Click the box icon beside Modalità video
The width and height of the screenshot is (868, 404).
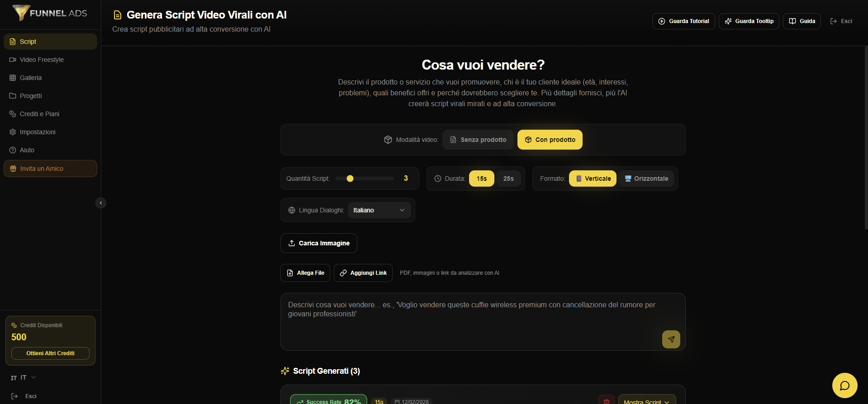point(388,140)
